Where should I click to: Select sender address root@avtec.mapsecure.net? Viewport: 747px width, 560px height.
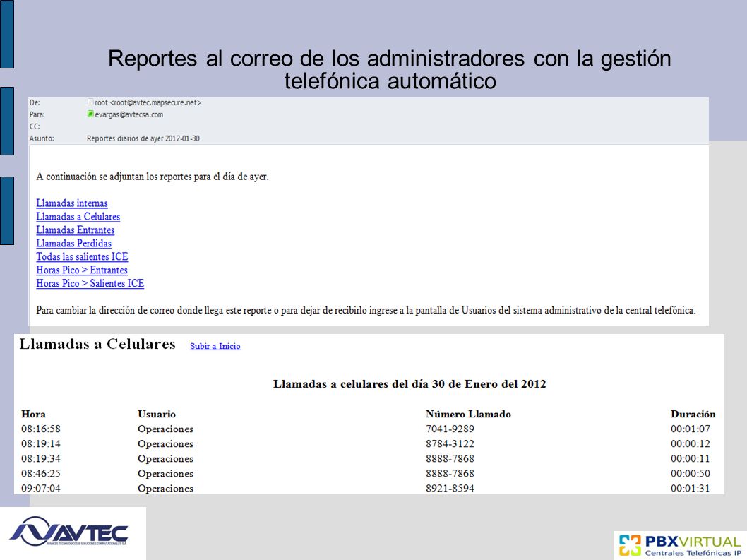tap(155, 102)
